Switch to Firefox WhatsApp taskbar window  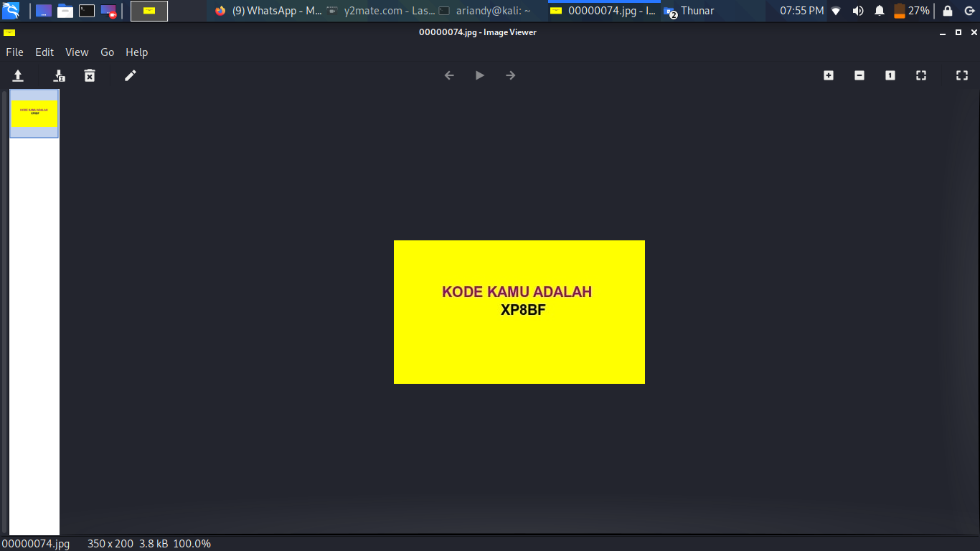tap(268, 11)
